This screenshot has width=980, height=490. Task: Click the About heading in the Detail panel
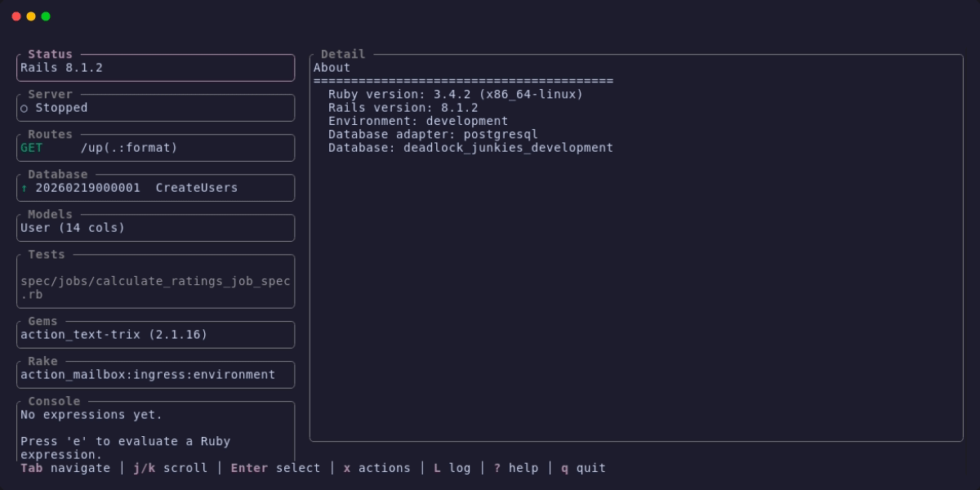pos(330,67)
